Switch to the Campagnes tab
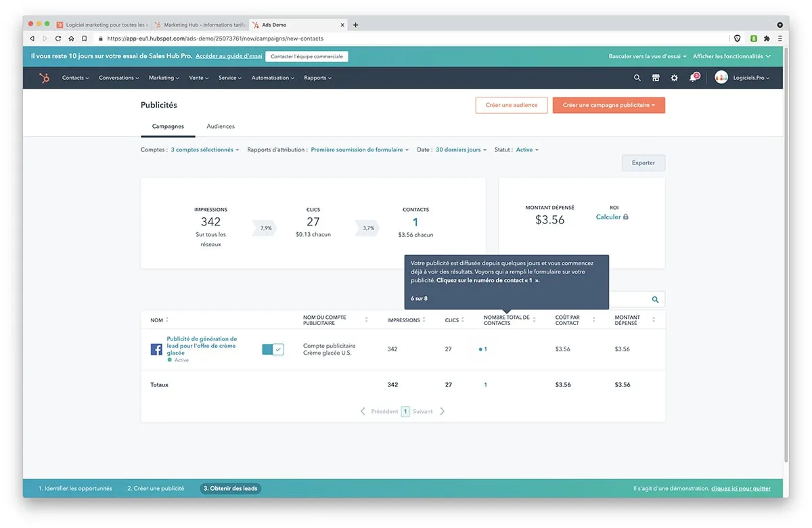The height and width of the screenshot is (528, 812). point(168,127)
